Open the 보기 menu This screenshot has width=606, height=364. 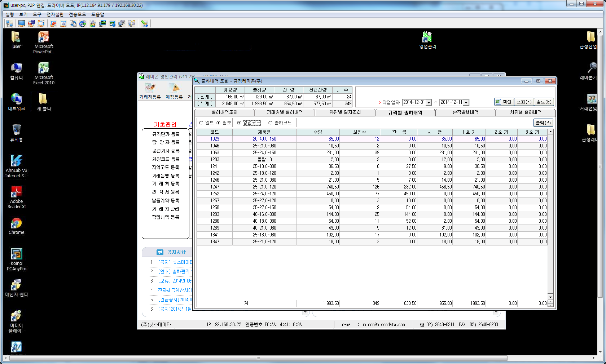point(23,14)
